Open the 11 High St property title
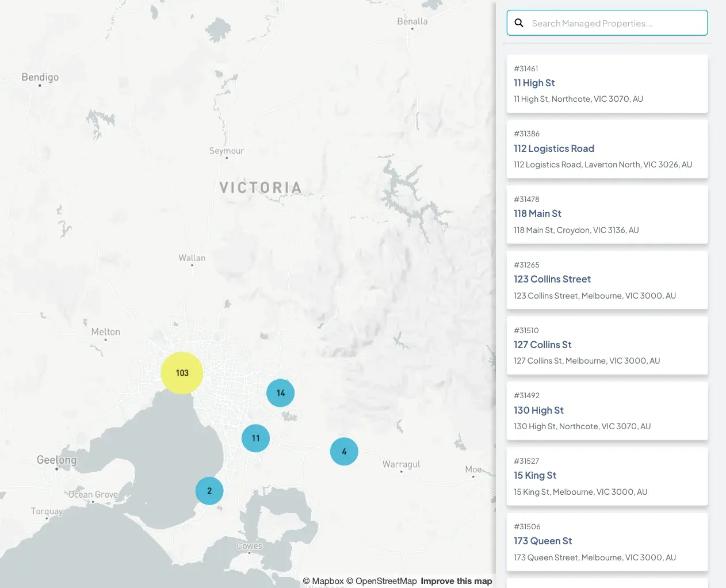 (534, 83)
